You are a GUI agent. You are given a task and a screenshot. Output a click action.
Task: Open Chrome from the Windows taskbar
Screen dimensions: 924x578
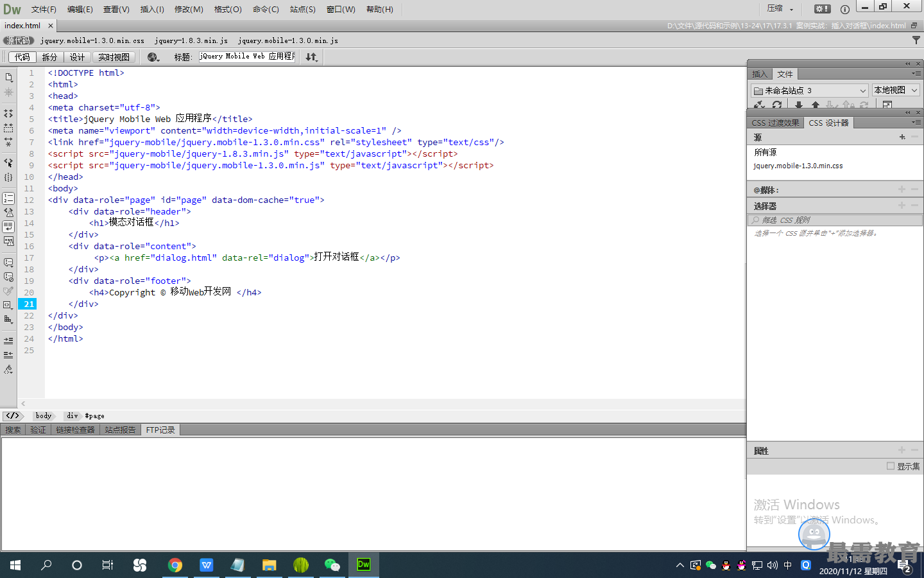point(175,565)
